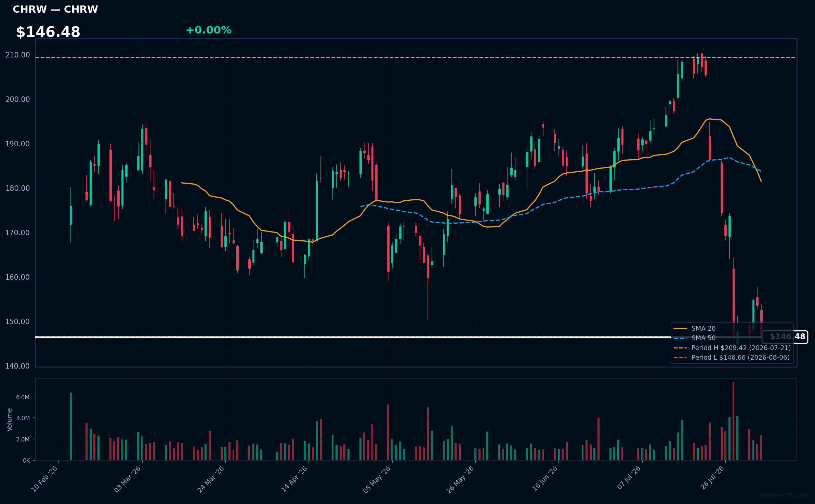Viewport: 815px width, 504px height.
Task: Click the 190.00 price axis label
Action: tap(18, 144)
